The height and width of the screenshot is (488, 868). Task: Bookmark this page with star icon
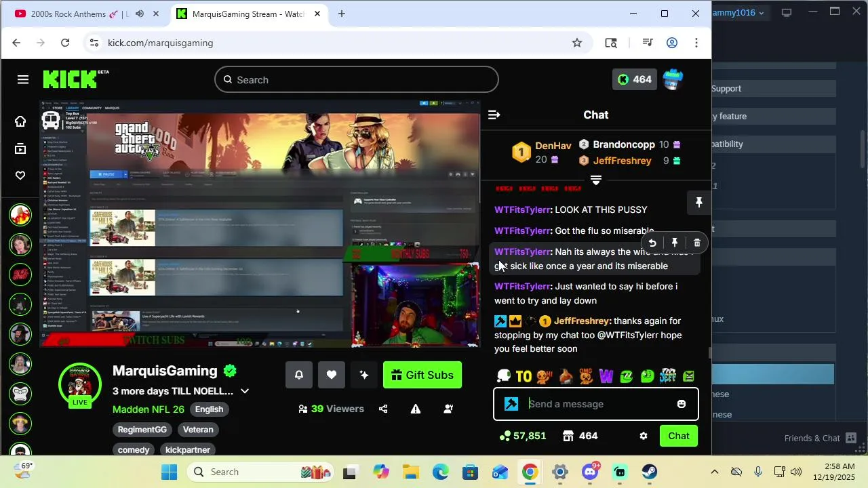coord(577,43)
